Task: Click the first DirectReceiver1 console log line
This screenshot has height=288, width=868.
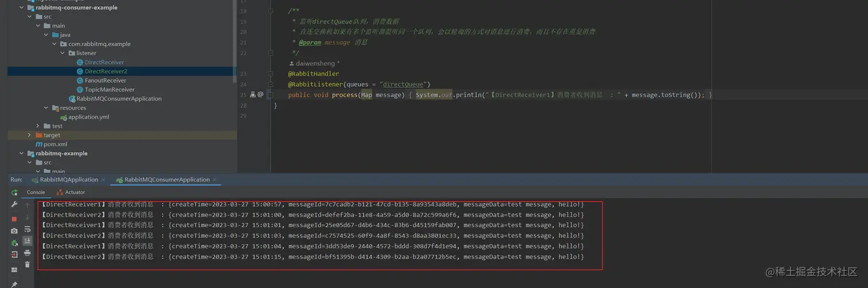Action: (313, 204)
